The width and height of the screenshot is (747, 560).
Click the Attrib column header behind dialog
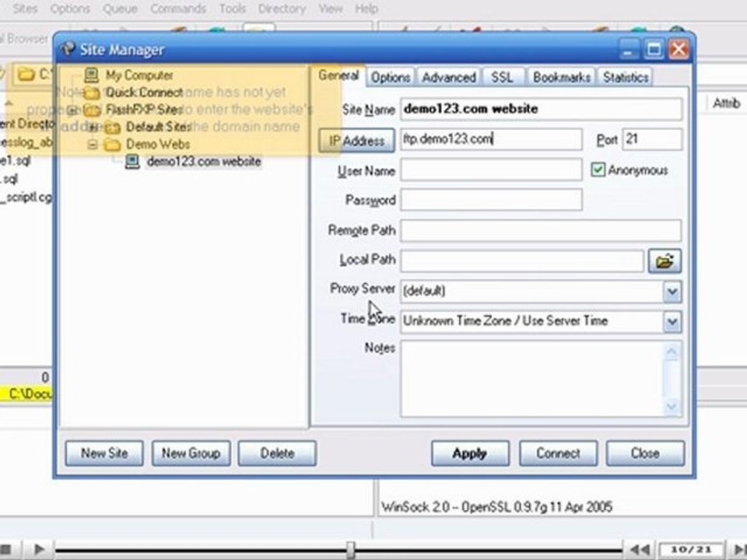click(x=727, y=103)
